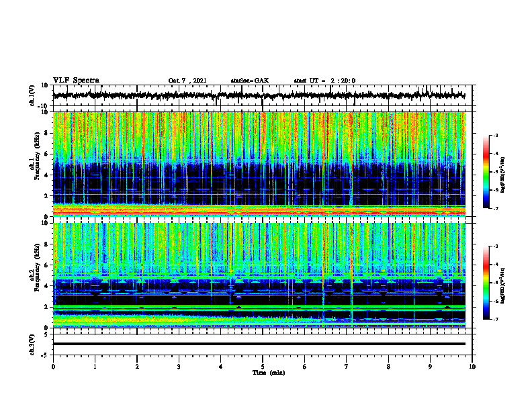Click the "-3" value on ch.1 color bar
Viewport: 532px width, 411px height.
click(x=495, y=136)
